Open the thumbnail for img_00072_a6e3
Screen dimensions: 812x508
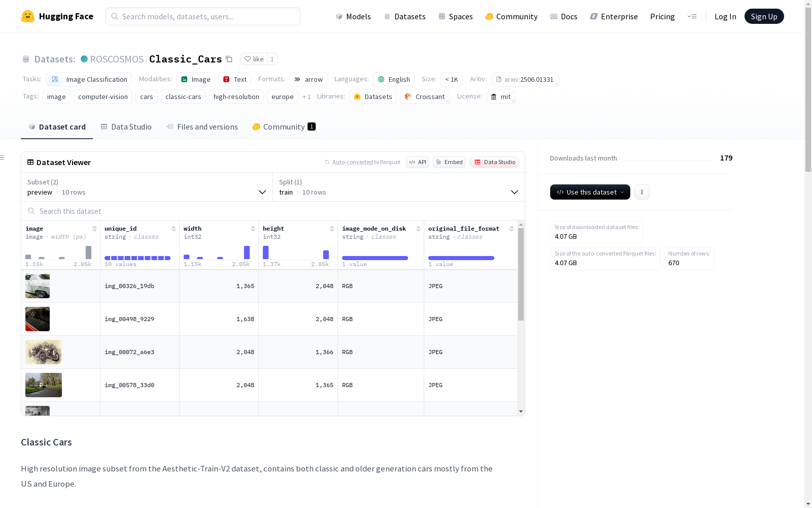(x=43, y=352)
